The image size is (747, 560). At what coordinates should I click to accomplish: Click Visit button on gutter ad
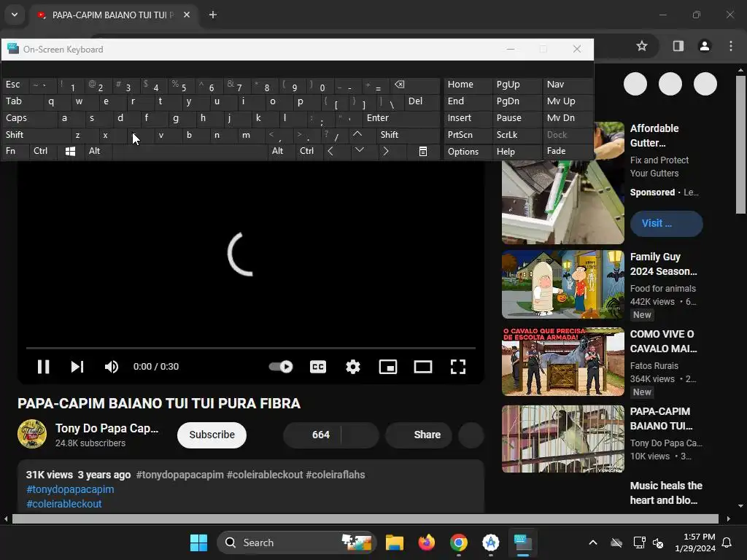point(666,223)
